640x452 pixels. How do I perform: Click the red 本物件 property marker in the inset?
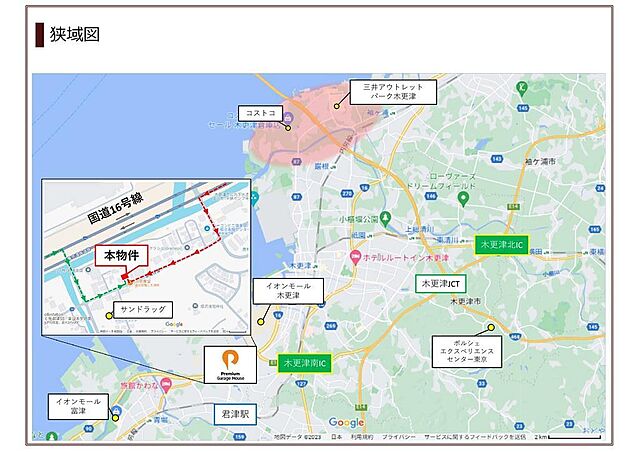pyautogui.click(x=124, y=276)
